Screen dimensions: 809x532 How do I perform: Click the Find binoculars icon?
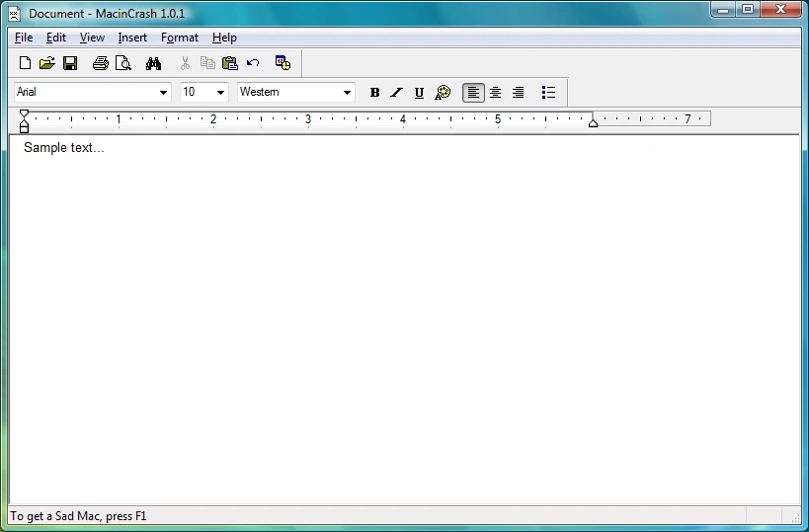[x=153, y=63]
